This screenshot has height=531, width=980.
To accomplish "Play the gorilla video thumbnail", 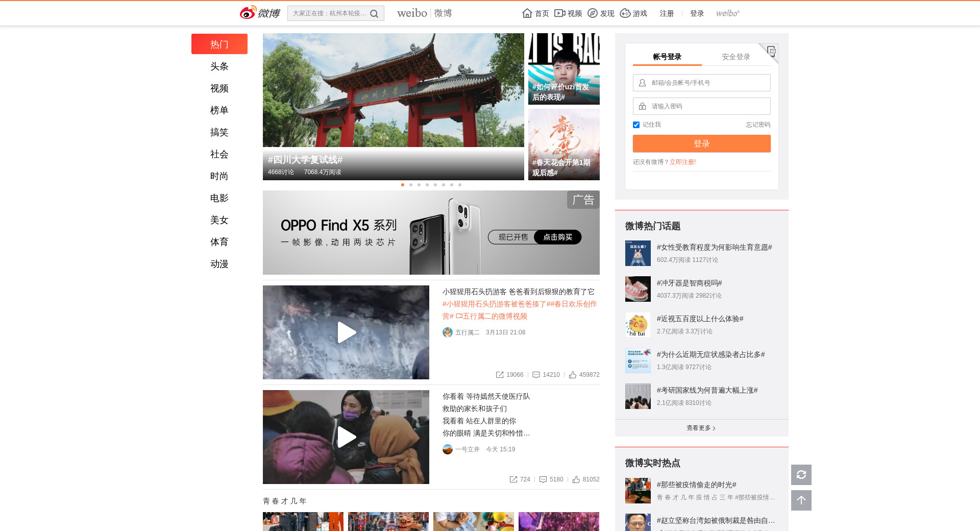I will pyautogui.click(x=346, y=332).
